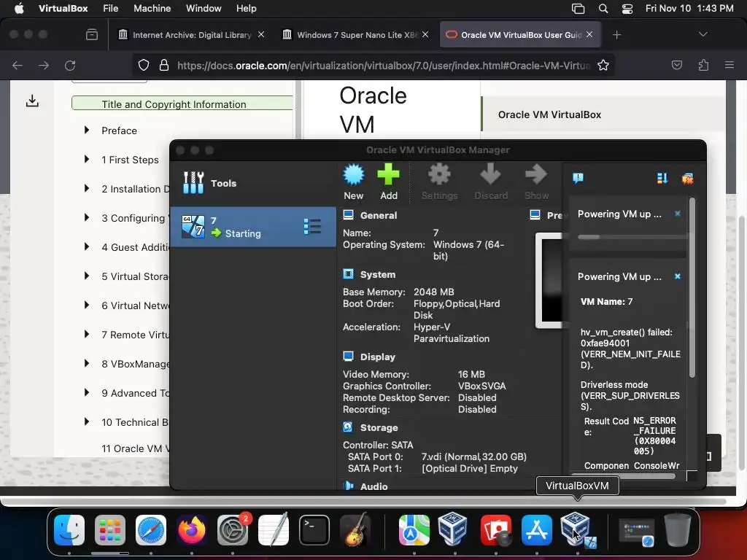Click the Pocket save icon in Firefox toolbar

click(676, 65)
